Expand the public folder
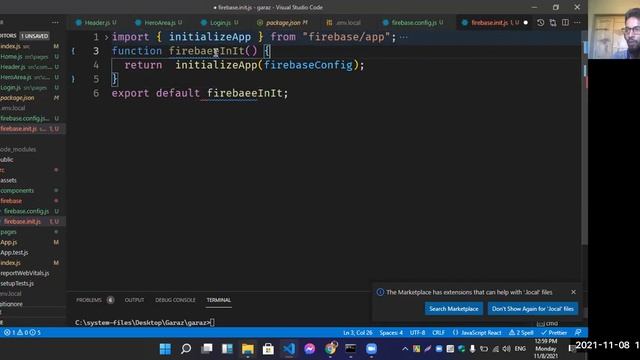The height and width of the screenshot is (360, 640). coord(7,160)
